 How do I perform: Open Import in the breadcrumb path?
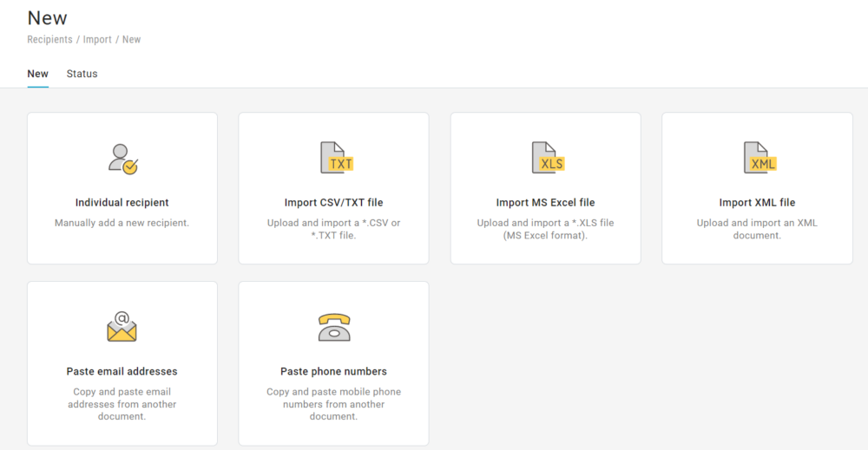(97, 40)
